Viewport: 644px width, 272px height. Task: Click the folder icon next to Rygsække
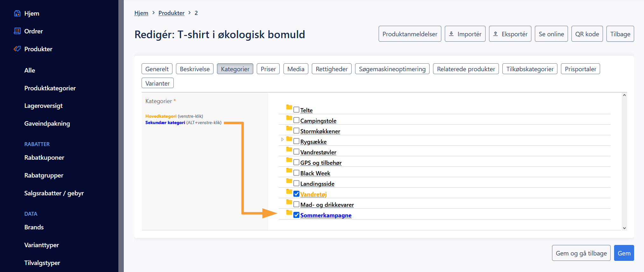tap(289, 139)
